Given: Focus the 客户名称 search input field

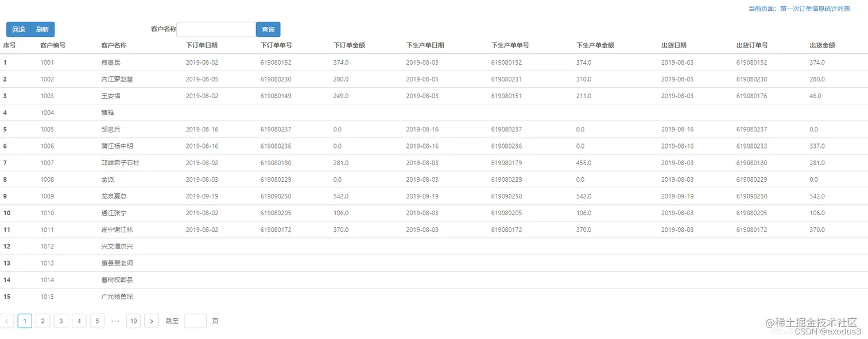Looking at the screenshot, I should coord(216,29).
